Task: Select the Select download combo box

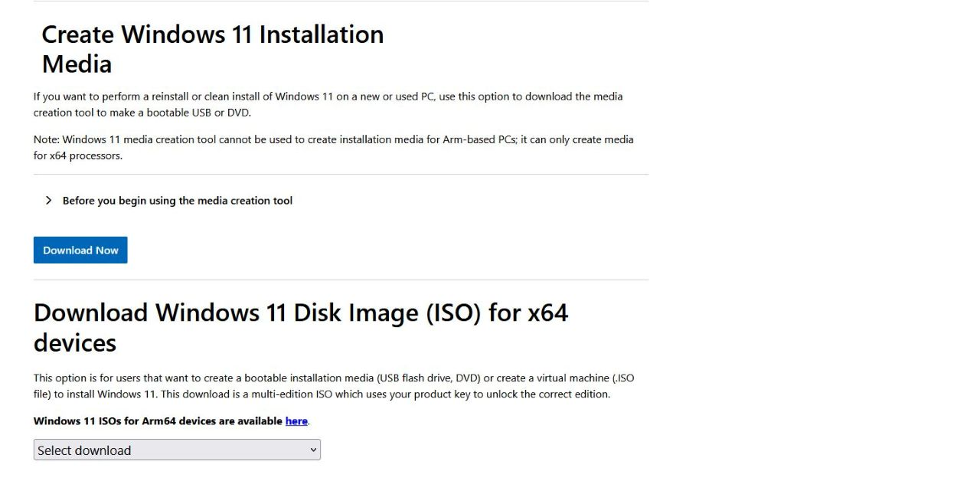Action: (x=176, y=450)
